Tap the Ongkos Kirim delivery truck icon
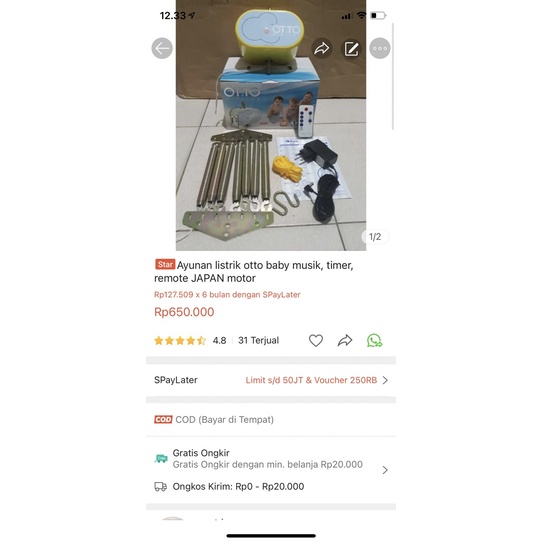 160,487
